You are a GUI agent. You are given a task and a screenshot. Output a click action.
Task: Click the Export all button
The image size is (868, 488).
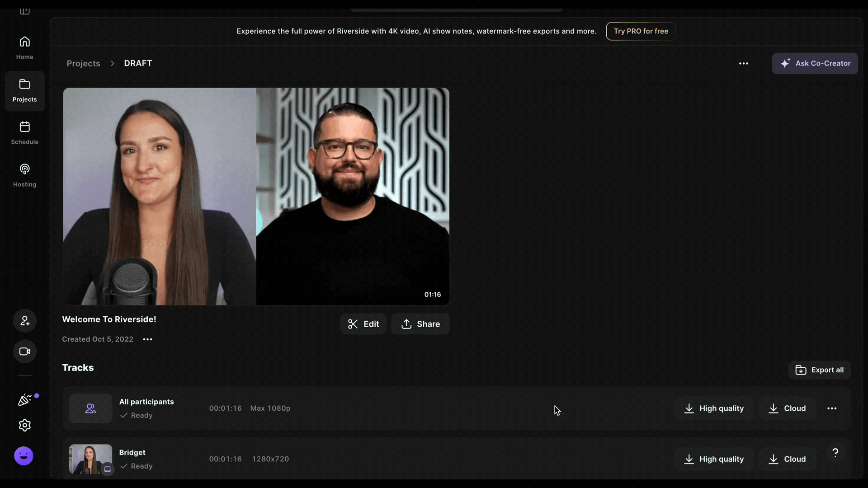coord(819,370)
